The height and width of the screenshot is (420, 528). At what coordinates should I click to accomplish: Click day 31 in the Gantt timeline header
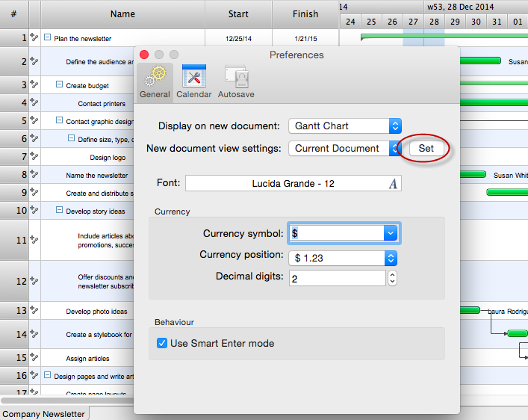tap(497, 22)
